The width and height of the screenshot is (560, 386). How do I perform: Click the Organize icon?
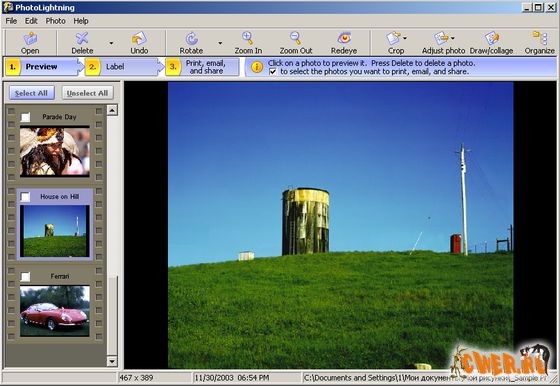click(540, 38)
